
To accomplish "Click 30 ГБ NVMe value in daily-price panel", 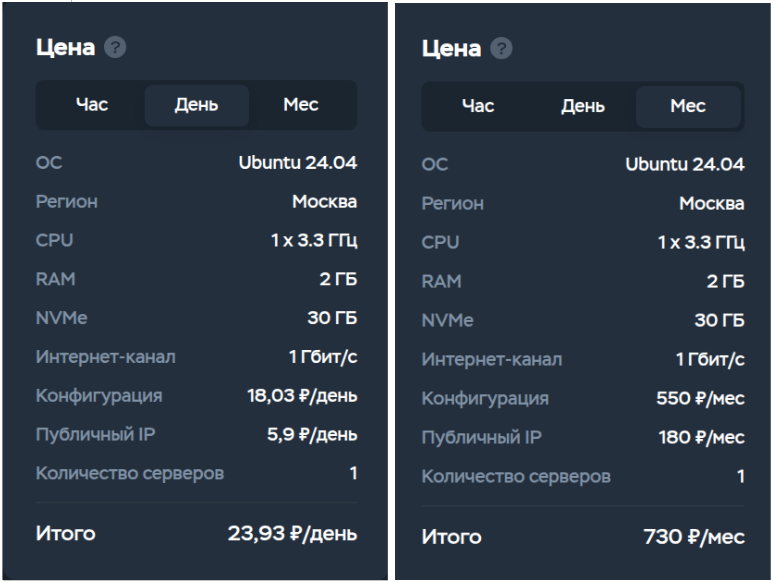I will pos(332,318).
